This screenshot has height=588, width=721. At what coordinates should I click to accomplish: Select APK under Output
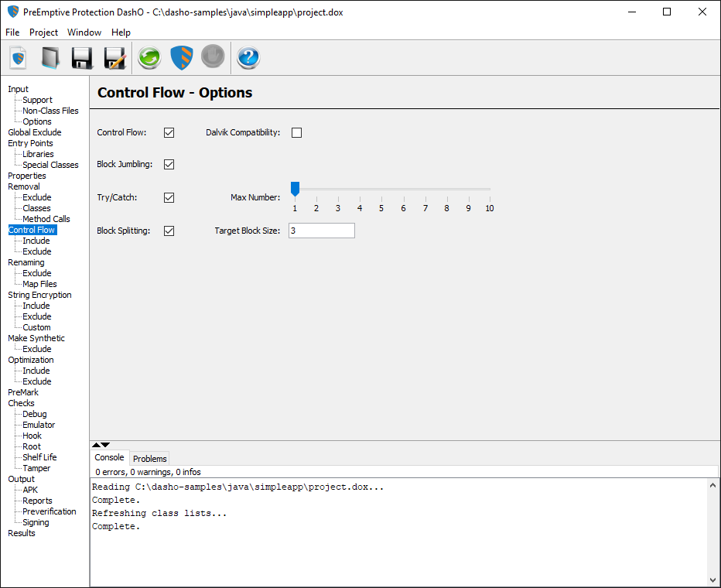(x=30, y=490)
